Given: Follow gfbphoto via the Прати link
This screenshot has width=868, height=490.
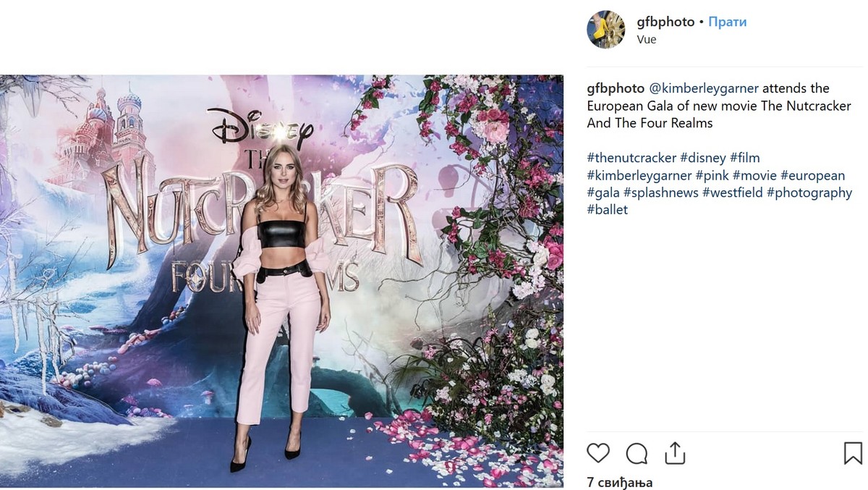Looking at the screenshot, I should (x=727, y=22).
